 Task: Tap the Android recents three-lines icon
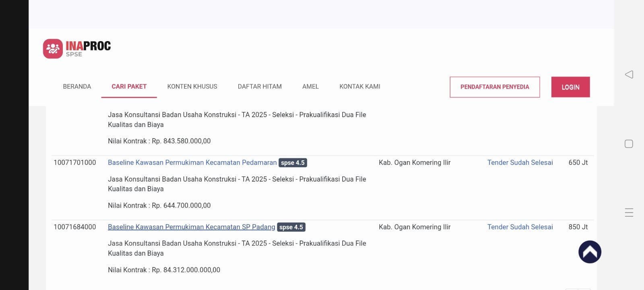tap(629, 212)
